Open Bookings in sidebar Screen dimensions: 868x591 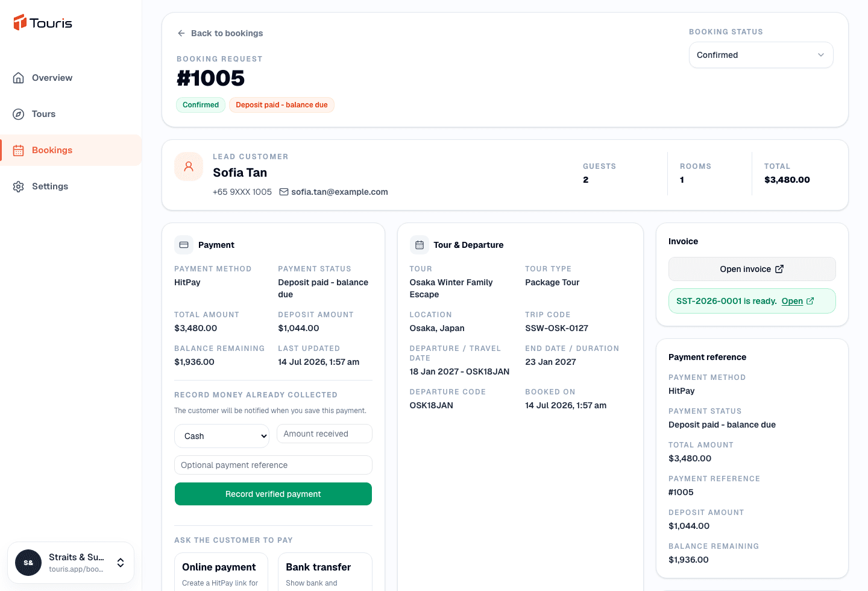tap(71, 150)
